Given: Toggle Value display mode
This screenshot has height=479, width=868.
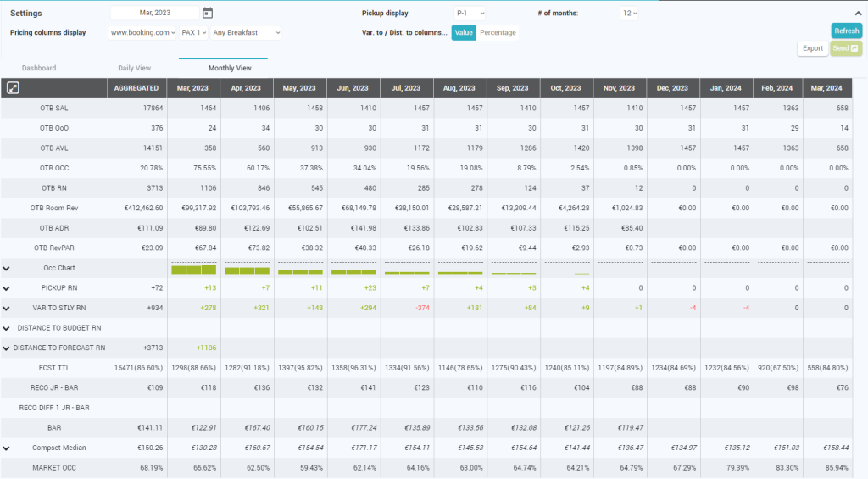Looking at the screenshot, I should pos(464,33).
